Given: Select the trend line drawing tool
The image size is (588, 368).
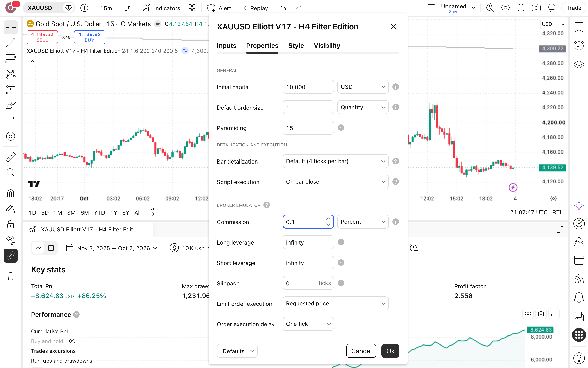Looking at the screenshot, I should click(10, 43).
